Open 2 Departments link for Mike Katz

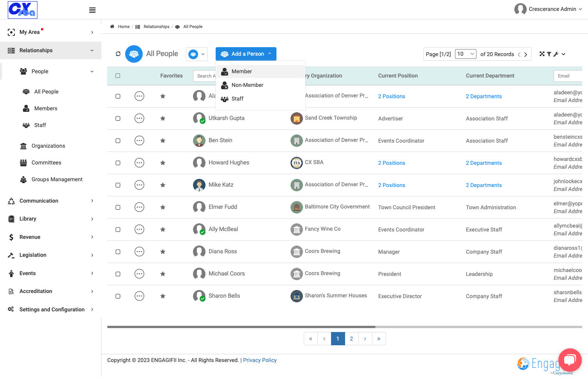[484, 185]
